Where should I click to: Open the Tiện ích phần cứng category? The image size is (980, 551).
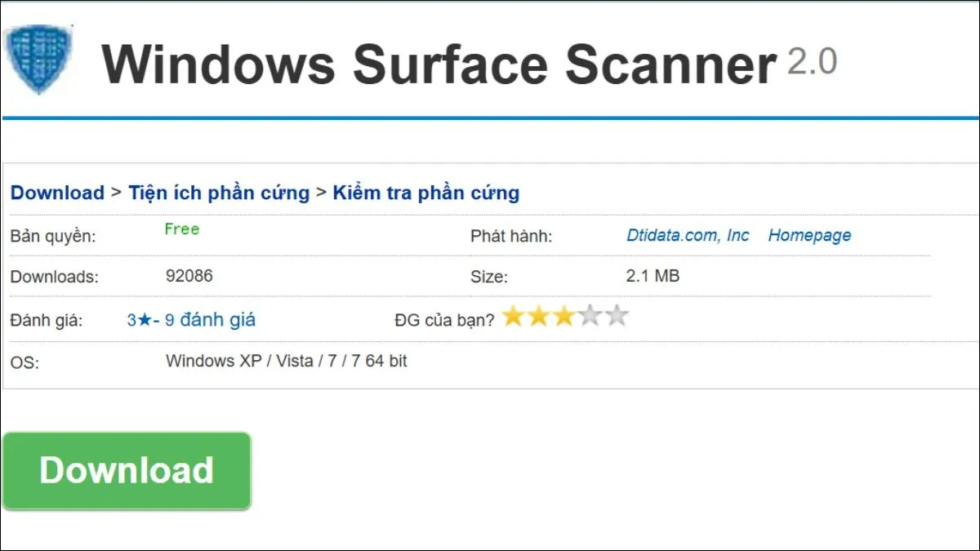click(219, 193)
